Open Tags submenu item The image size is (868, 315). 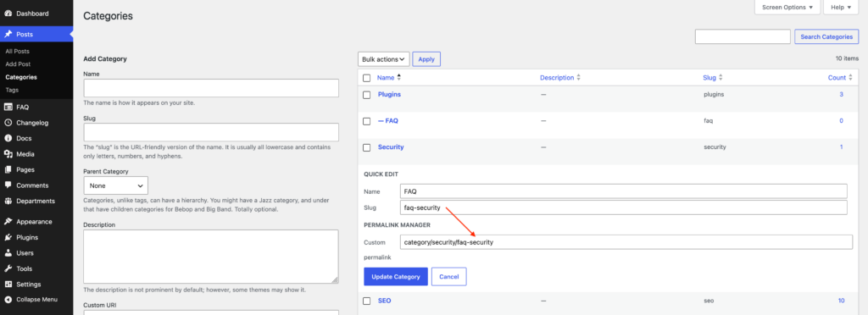coord(11,90)
